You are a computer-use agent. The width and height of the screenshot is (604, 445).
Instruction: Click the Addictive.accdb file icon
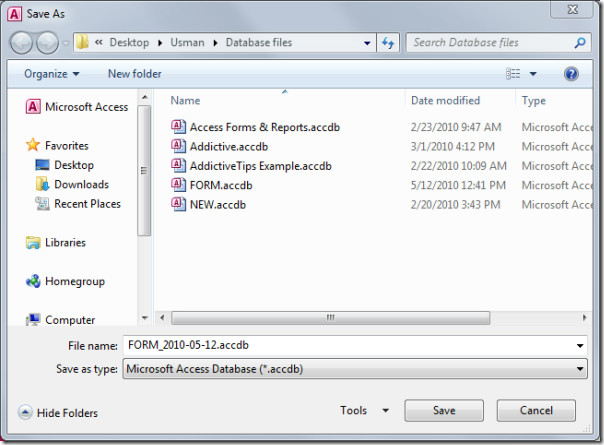coord(178,146)
